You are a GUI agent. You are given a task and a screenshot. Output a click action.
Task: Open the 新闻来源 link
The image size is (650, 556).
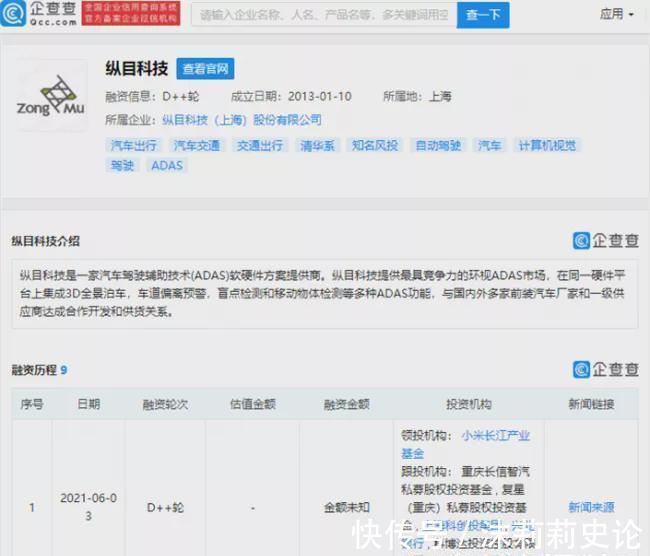(591, 507)
